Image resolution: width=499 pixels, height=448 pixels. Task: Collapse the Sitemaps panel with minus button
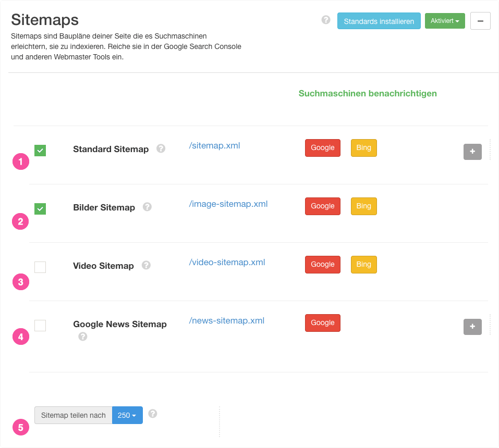click(480, 21)
